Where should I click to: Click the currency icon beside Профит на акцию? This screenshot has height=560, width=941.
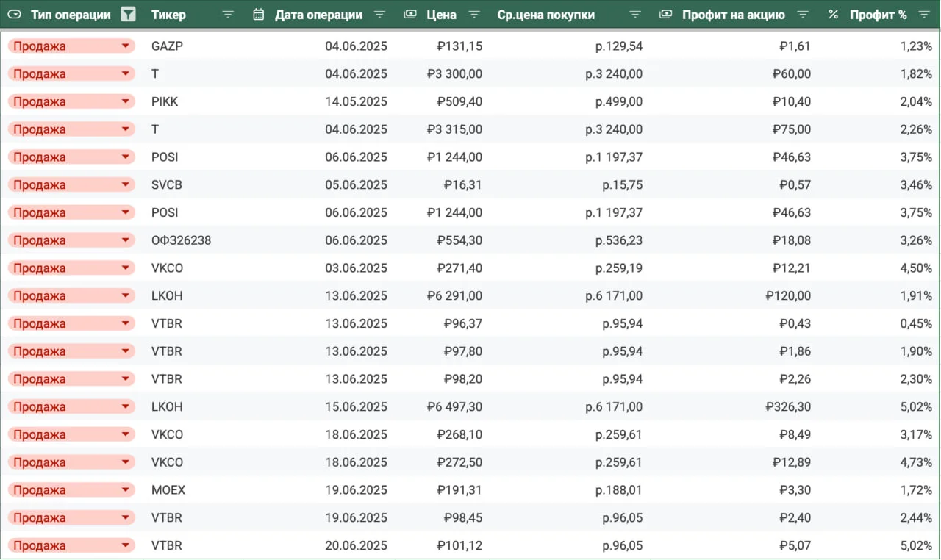click(666, 15)
